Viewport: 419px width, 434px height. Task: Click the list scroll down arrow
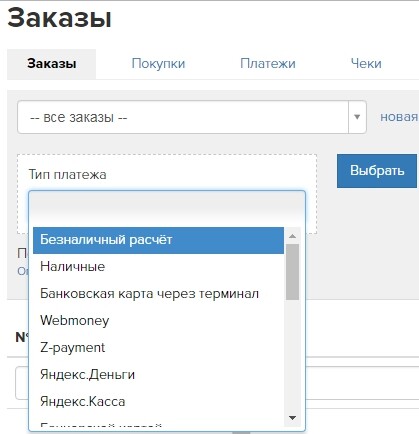(x=292, y=418)
